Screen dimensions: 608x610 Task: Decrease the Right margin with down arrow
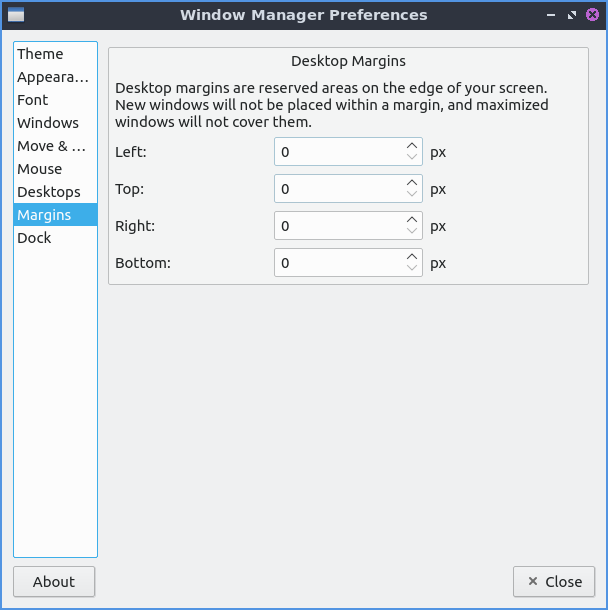[x=412, y=232]
